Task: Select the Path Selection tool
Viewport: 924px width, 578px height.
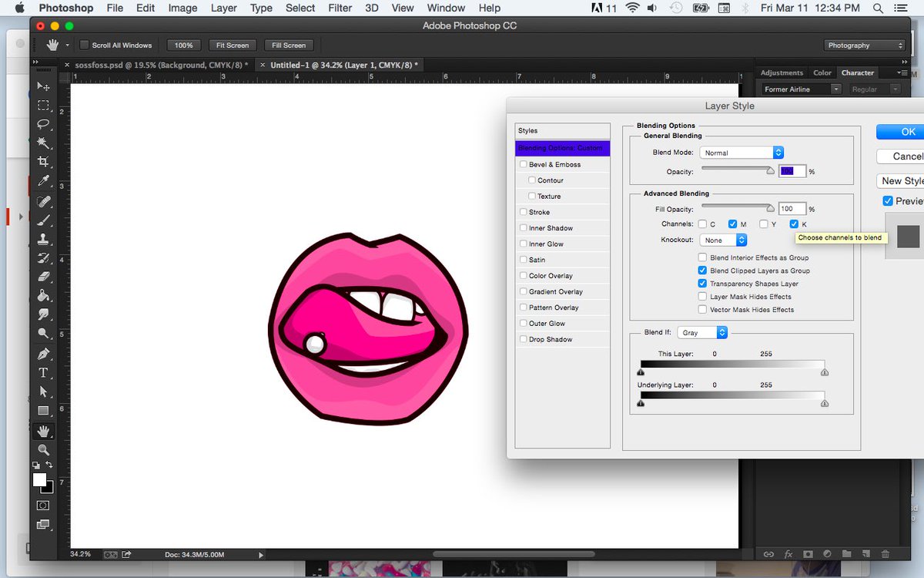Action: click(x=43, y=392)
